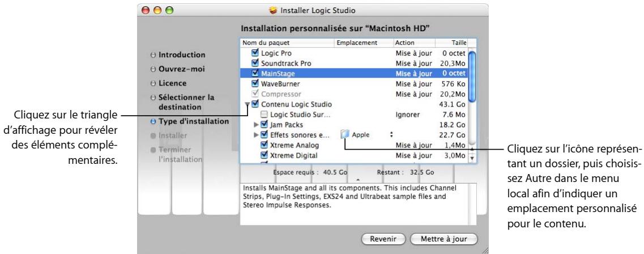Select the Xtreme Digital row name
The height and width of the screenshot is (254, 644).
[293, 155]
